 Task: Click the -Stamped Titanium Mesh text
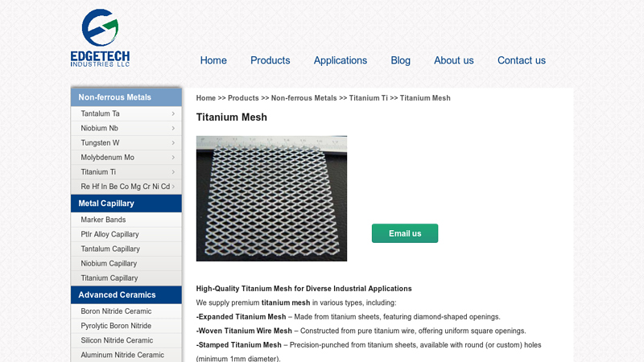tap(238, 345)
